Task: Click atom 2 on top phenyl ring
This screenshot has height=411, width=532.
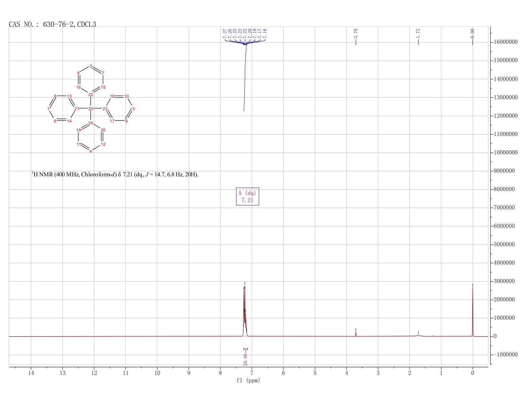Action: 91,66
